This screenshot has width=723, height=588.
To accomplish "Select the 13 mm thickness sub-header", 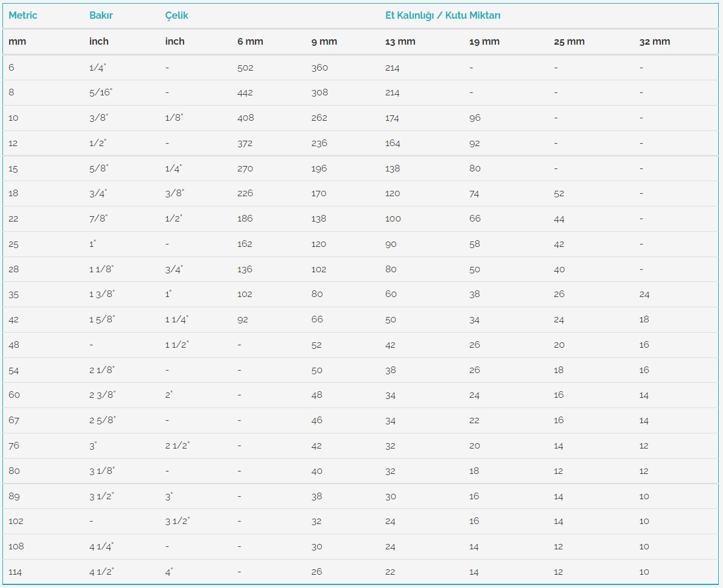I will (400, 42).
